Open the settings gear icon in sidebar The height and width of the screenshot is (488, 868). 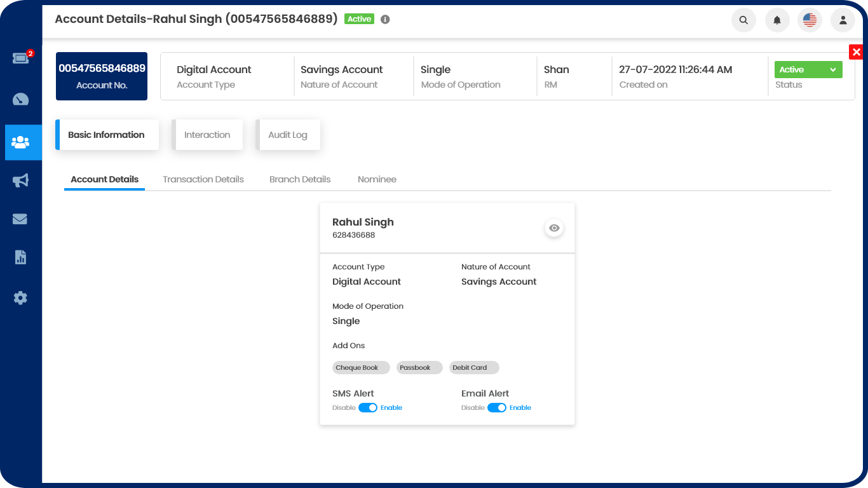click(x=20, y=297)
